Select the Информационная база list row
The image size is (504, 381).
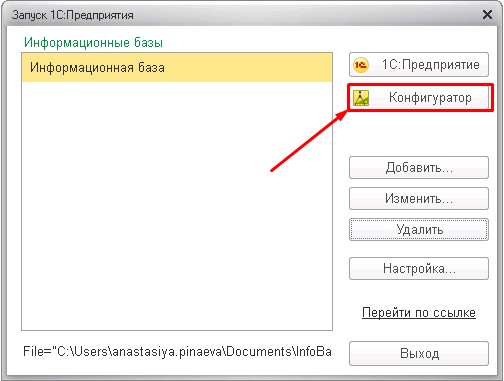177,68
